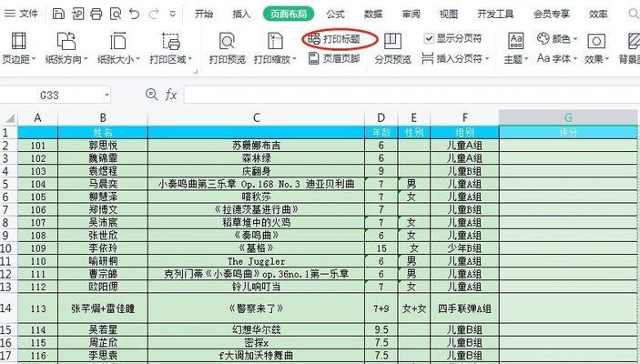Expand quick access toolbar dropdown
640x364 pixels.
[173, 15]
